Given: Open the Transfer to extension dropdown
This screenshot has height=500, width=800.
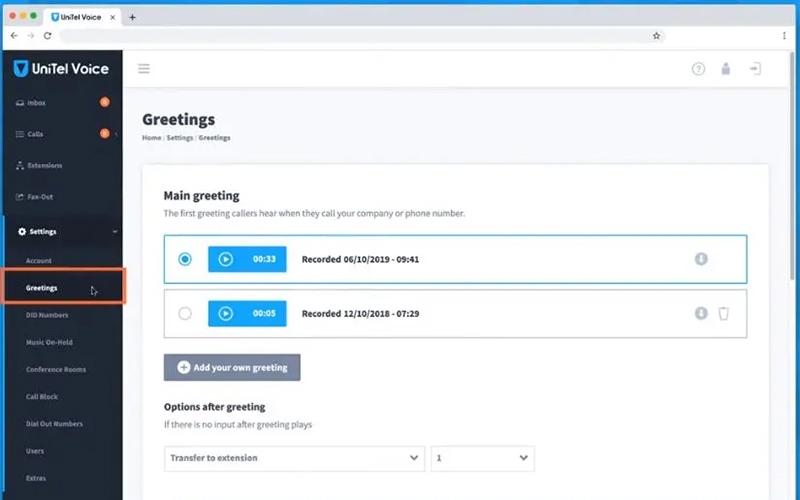Looking at the screenshot, I should (294, 458).
